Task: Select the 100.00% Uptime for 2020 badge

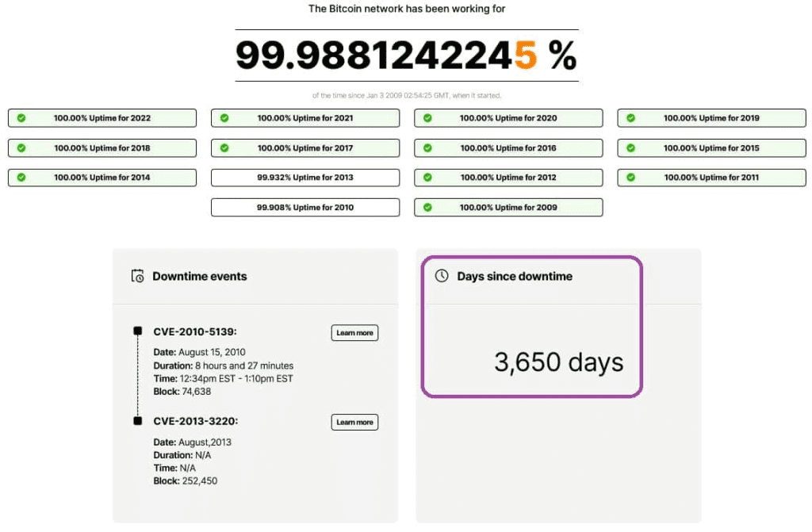Action: (x=508, y=118)
